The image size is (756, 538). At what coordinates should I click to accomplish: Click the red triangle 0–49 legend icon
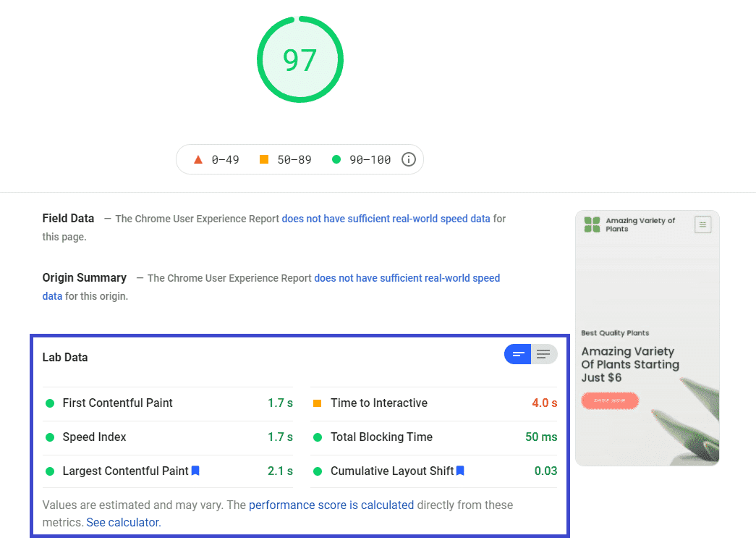coord(198,159)
